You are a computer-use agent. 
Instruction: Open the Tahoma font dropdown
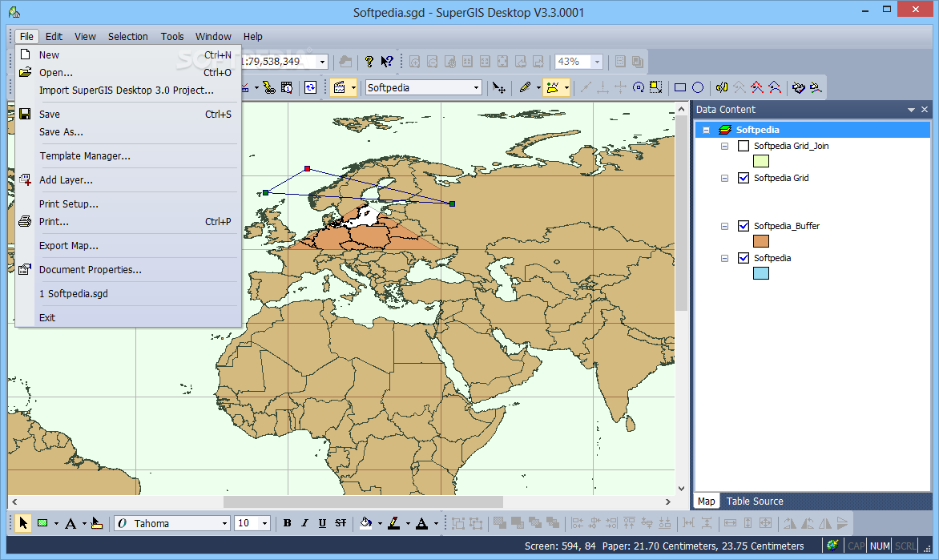(x=224, y=523)
